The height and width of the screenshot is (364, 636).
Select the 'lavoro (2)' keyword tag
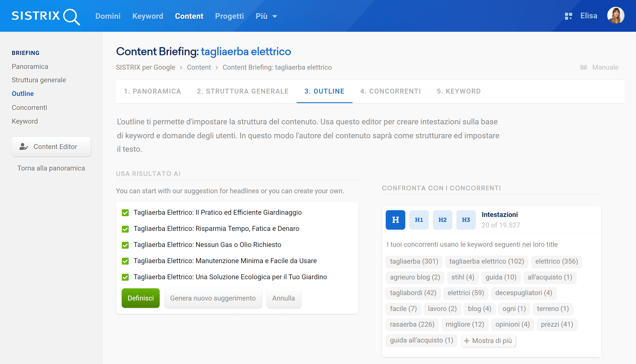tap(442, 309)
